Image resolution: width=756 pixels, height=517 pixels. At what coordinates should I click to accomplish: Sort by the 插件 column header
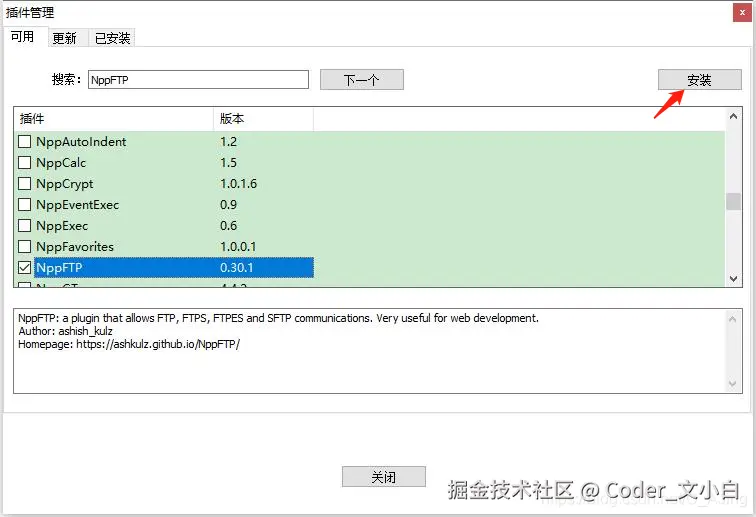coord(114,119)
